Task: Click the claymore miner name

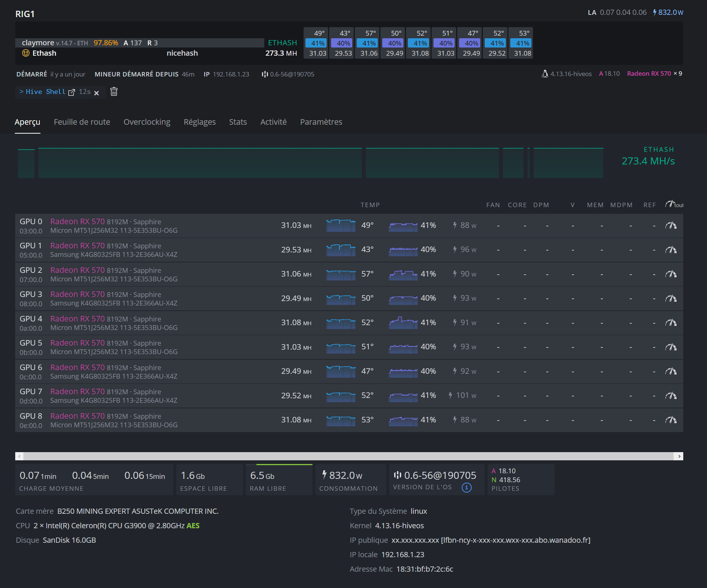Action: (x=37, y=43)
